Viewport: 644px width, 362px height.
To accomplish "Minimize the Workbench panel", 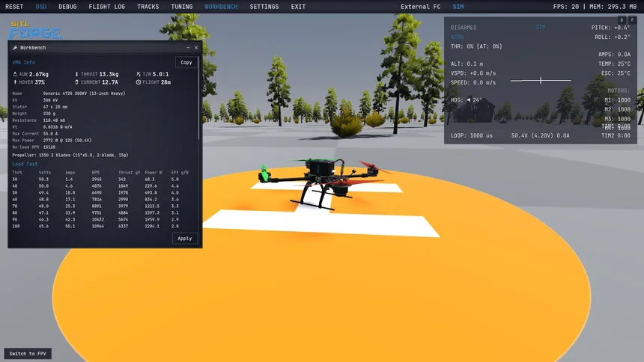I will tap(188, 48).
